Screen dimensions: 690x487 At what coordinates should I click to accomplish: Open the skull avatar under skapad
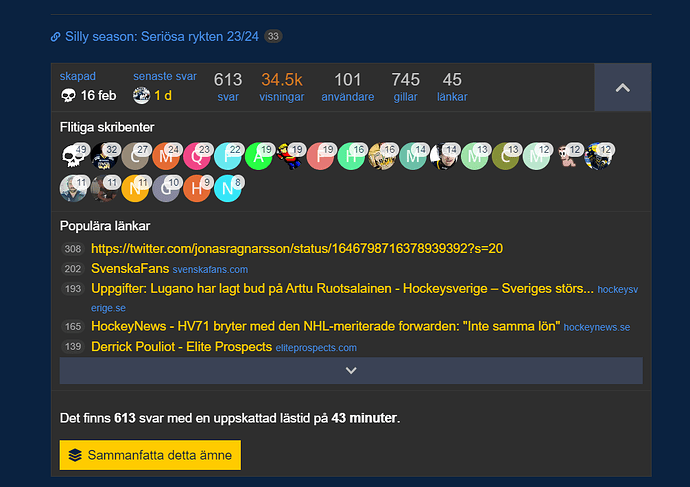point(69,96)
